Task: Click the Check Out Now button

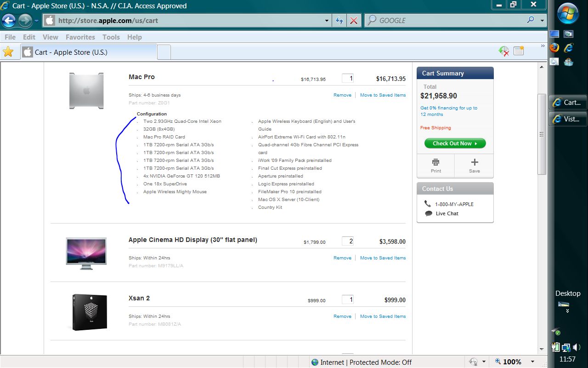Action: [455, 144]
